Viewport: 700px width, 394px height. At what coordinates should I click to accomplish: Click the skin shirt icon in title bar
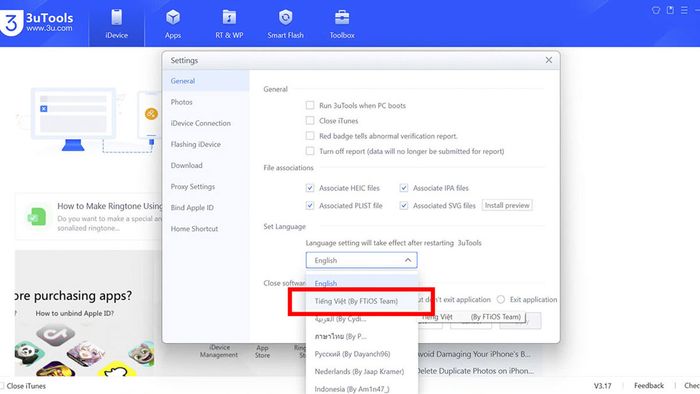coord(656,10)
